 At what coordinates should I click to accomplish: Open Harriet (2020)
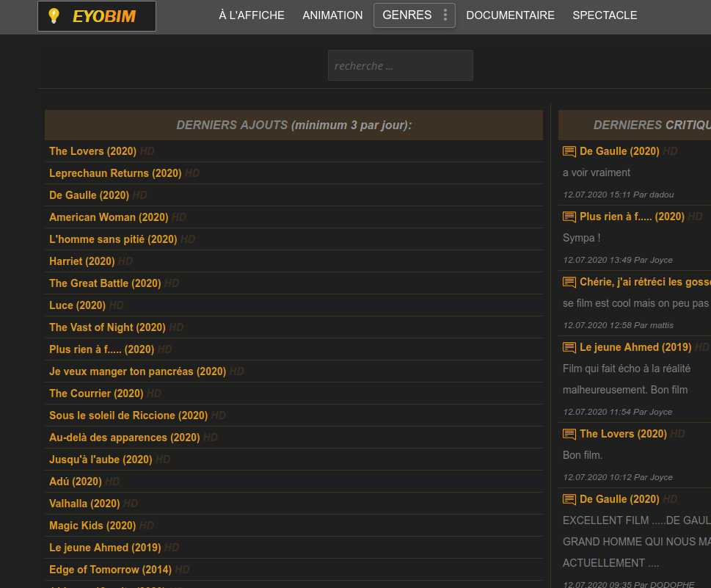coord(81,261)
